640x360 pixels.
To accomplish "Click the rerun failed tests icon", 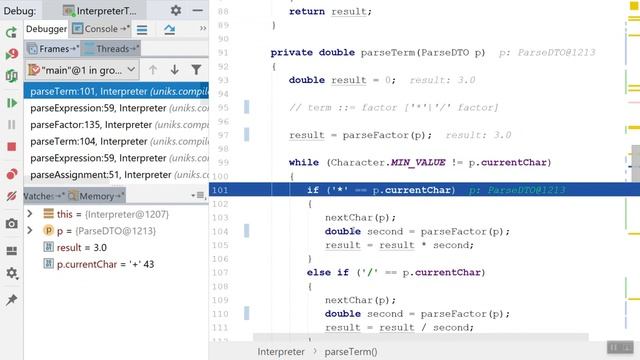I will pos(11,53).
